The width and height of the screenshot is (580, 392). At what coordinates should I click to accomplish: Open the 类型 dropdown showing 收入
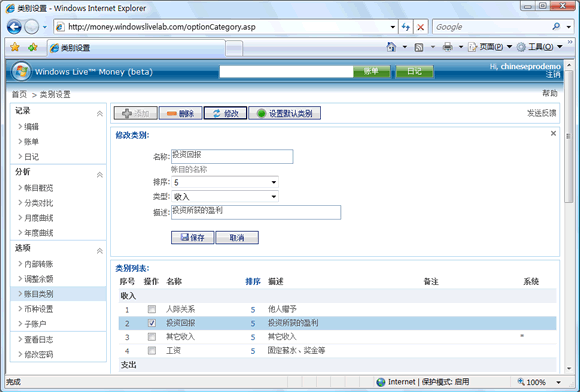pos(225,196)
